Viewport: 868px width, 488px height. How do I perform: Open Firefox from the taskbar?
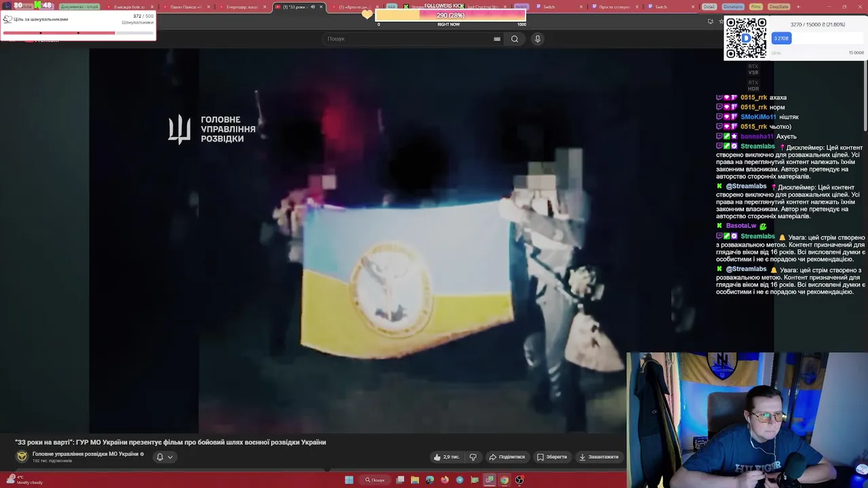coord(445,480)
